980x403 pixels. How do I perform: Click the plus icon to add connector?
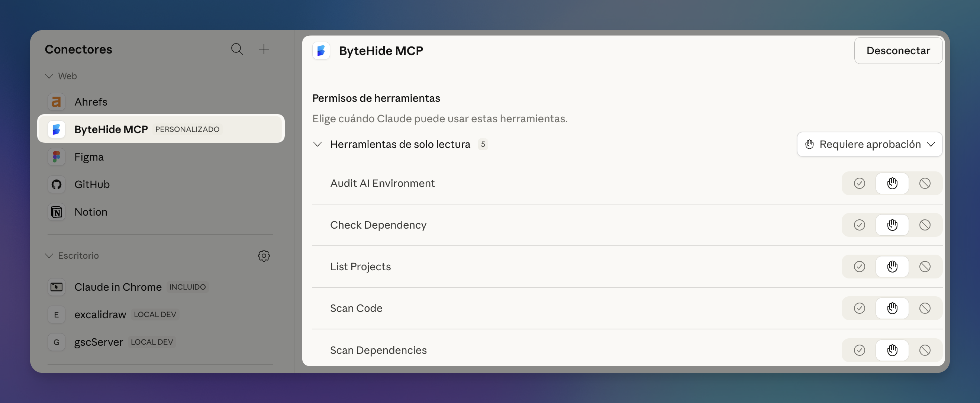[x=264, y=49]
